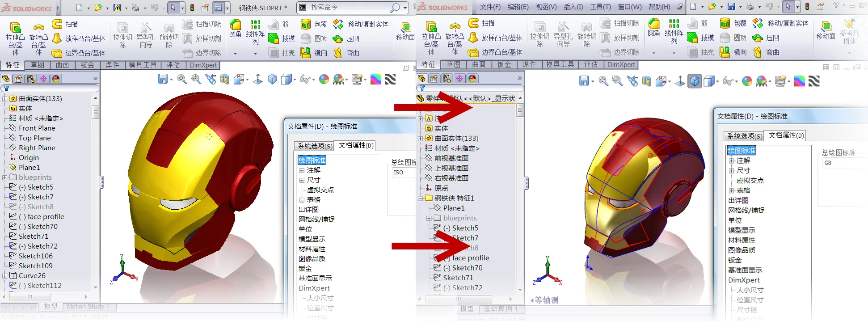
Task: Expand the 曲面实体(133) folder in left tree
Action: click(x=5, y=99)
